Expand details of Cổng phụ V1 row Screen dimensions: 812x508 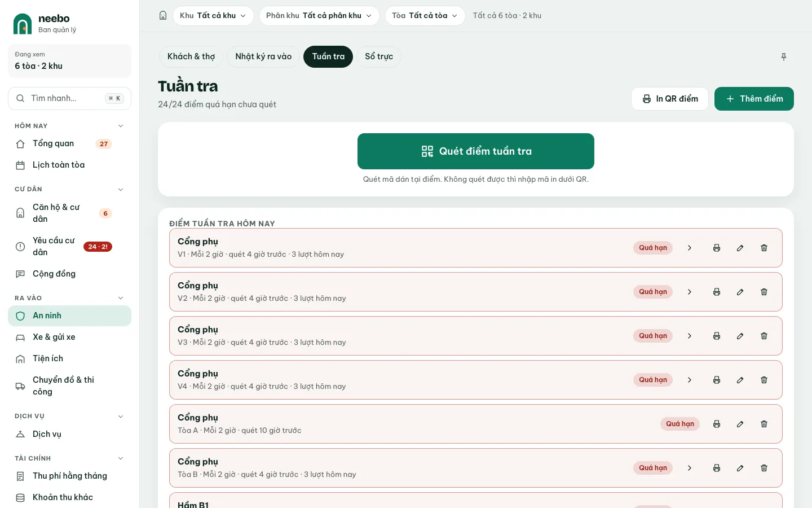[x=690, y=248]
